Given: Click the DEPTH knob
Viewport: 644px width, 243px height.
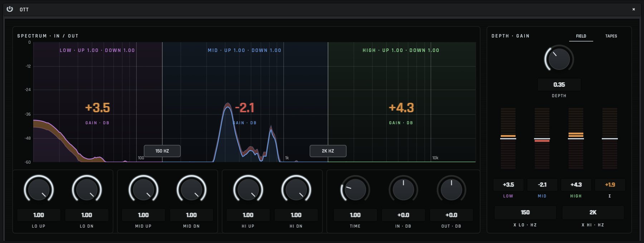Looking at the screenshot, I should tap(559, 59).
